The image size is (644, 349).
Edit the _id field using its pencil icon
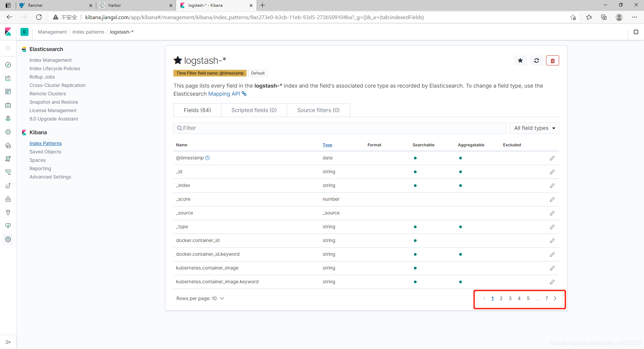pyautogui.click(x=552, y=172)
